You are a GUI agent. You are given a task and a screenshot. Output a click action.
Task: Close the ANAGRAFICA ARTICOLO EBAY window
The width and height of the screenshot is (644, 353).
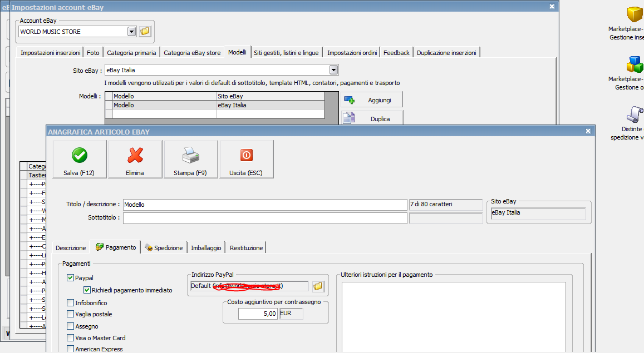click(x=588, y=131)
